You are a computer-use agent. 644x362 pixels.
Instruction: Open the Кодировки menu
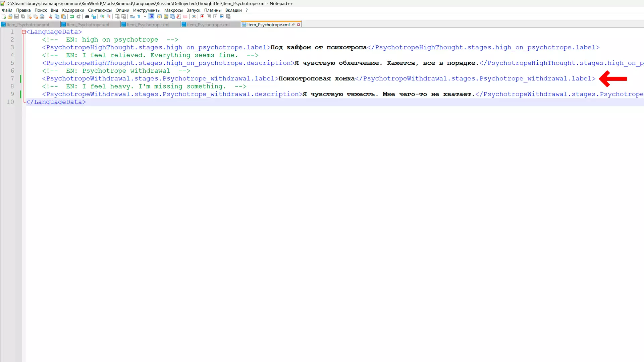click(73, 10)
